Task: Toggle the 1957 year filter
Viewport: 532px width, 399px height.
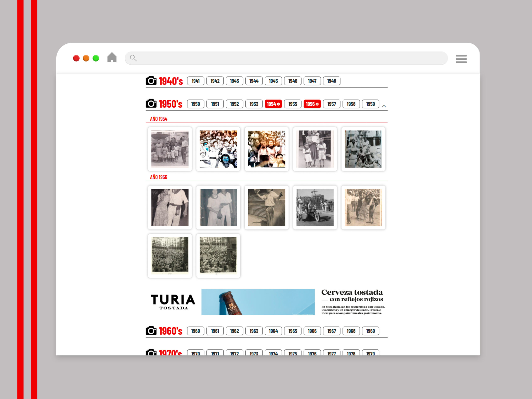Action: (332, 104)
